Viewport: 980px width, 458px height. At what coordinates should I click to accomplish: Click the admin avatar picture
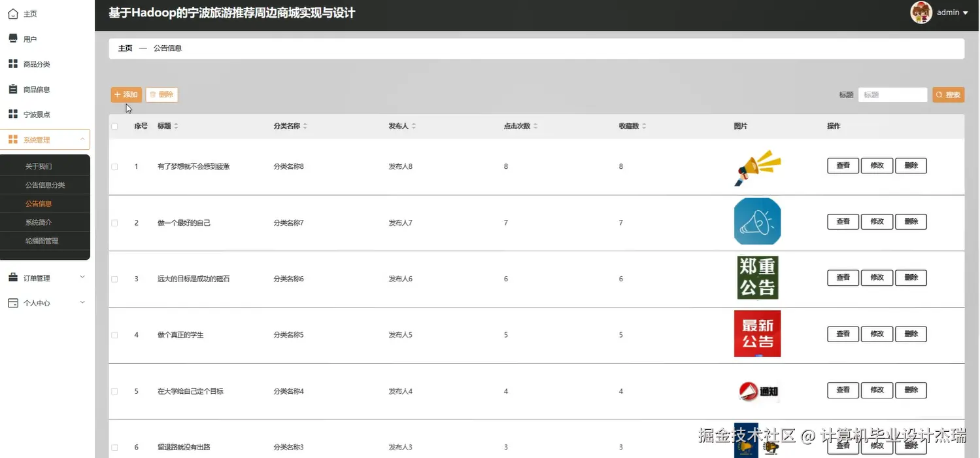click(921, 12)
